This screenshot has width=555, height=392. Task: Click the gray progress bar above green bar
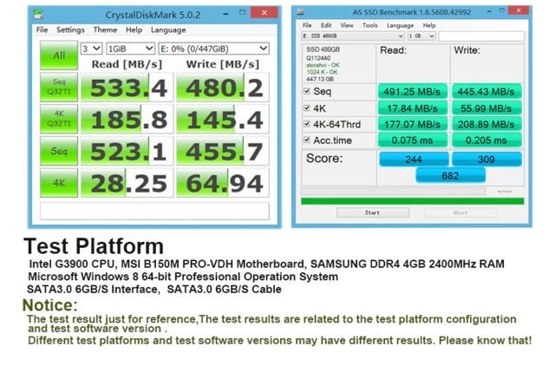[x=393, y=192]
